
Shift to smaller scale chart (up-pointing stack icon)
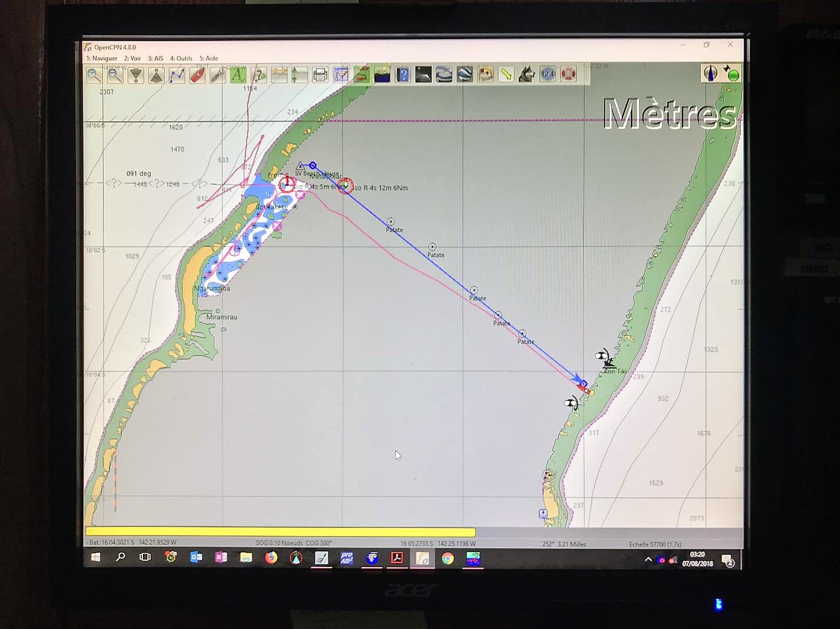tap(156, 75)
